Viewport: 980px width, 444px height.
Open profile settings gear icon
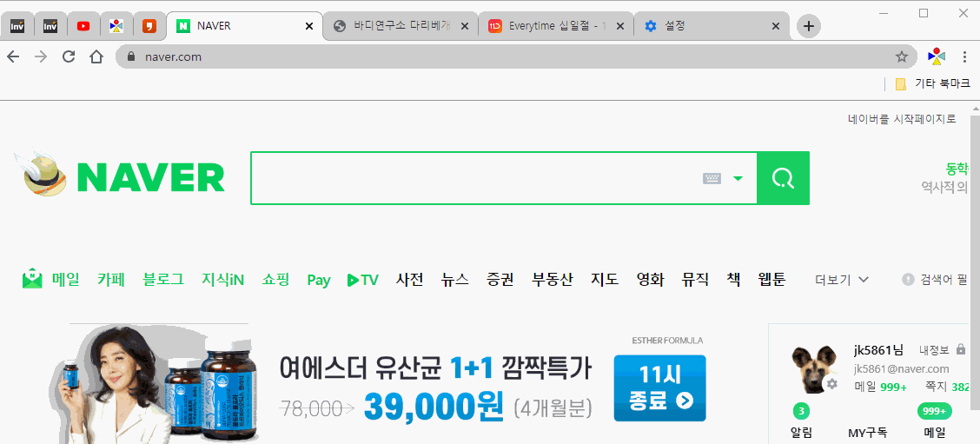click(x=832, y=384)
